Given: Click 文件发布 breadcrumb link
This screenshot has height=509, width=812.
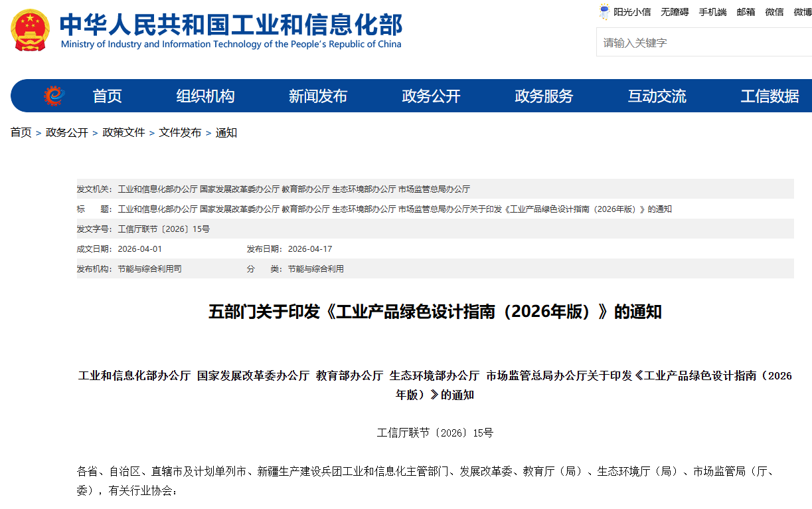Looking at the screenshot, I should pos(180,133).
